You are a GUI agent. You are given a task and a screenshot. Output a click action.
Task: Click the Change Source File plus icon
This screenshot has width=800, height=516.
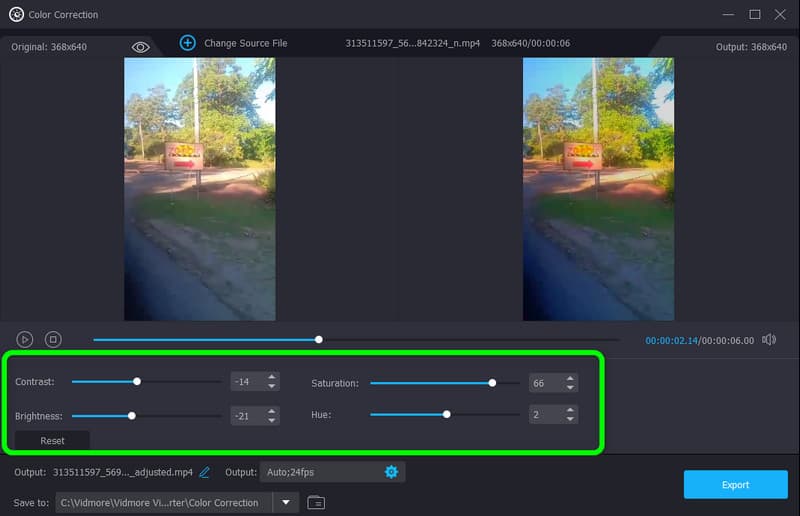187,43
